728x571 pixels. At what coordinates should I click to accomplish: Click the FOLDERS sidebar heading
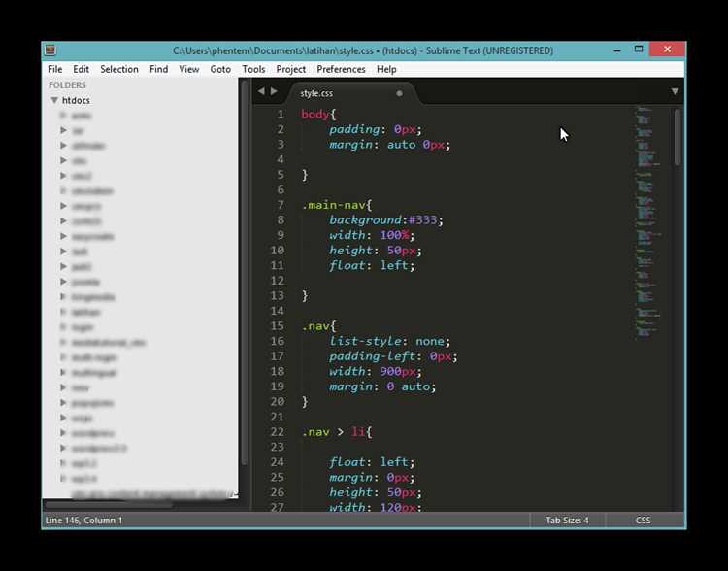(x=67, y=85)
